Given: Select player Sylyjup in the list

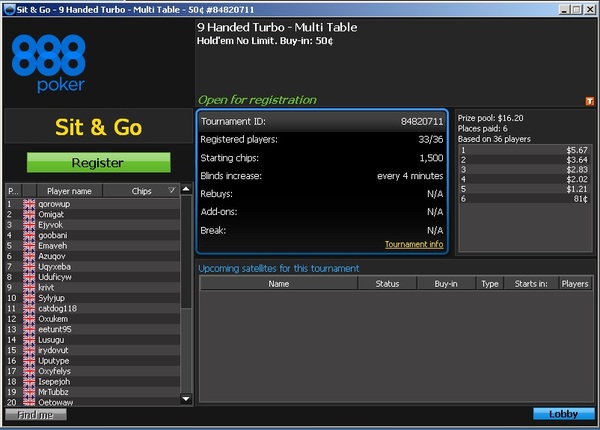Looking at the screenshot, I should click(93, 298).
